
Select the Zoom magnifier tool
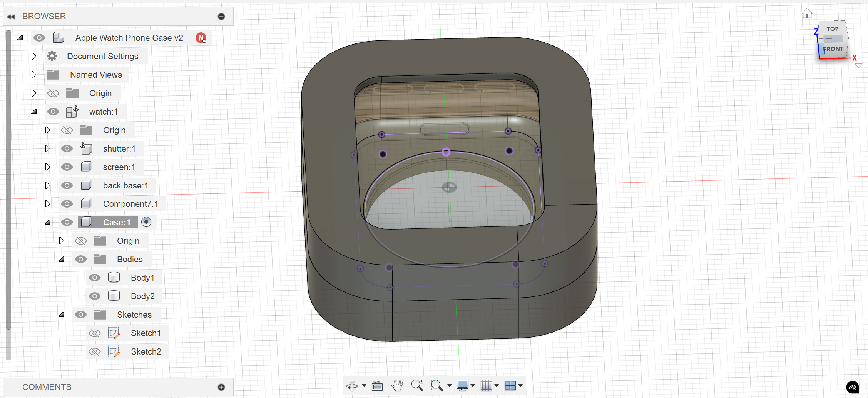pyautogui.click(x=417, y=385)
